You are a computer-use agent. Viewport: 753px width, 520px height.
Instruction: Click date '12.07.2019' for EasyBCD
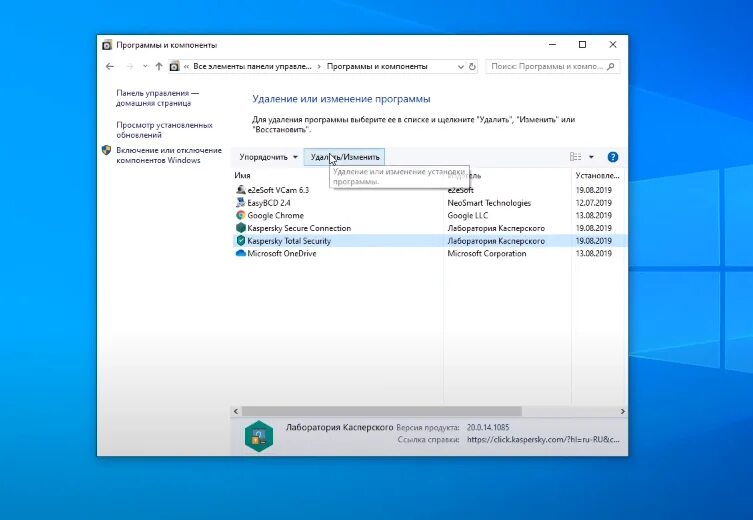pos(594,203)
